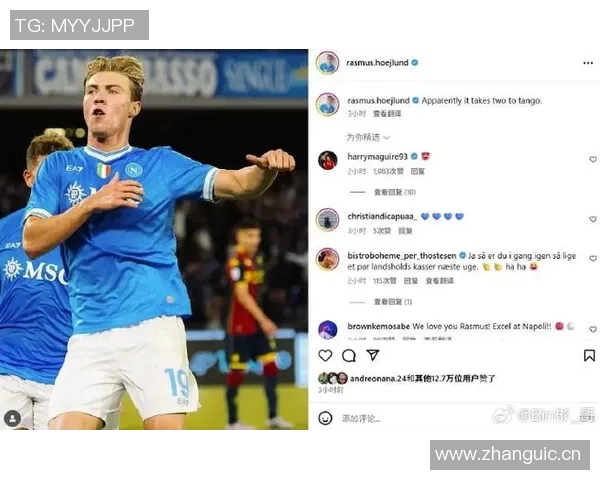Viewport: 600px width, 480px height.
Task: Open harrymaguire93 username link
Action: click(377, 157)
